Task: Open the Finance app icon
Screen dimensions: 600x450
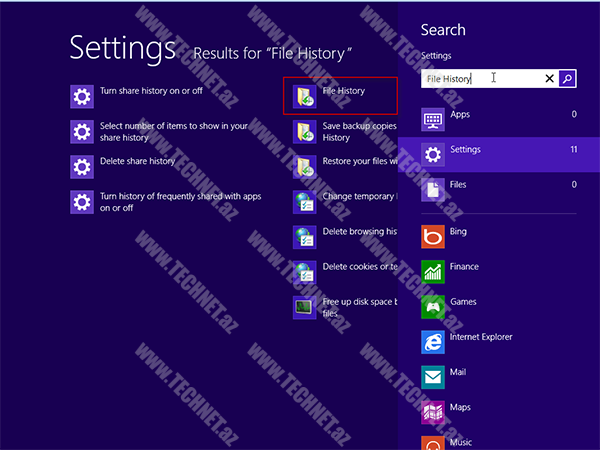Action: (433, 271)
